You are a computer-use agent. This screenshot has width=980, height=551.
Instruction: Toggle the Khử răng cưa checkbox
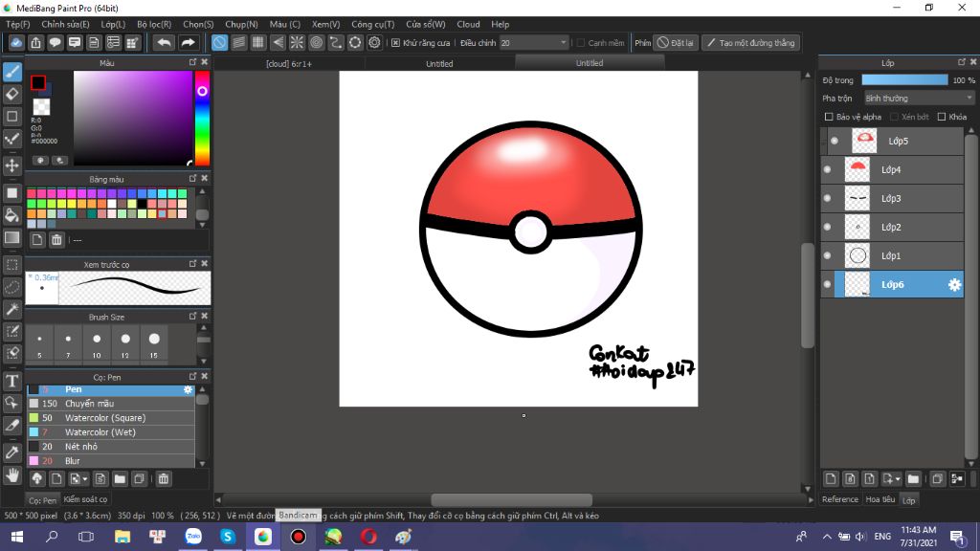tap(395, 43)
